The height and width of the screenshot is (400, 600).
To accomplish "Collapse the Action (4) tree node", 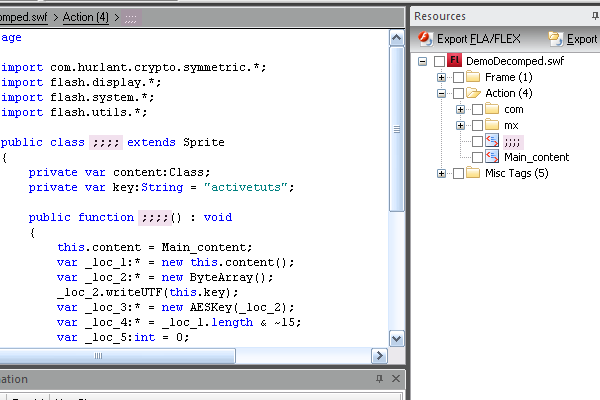I will click(x=441, y=94).
